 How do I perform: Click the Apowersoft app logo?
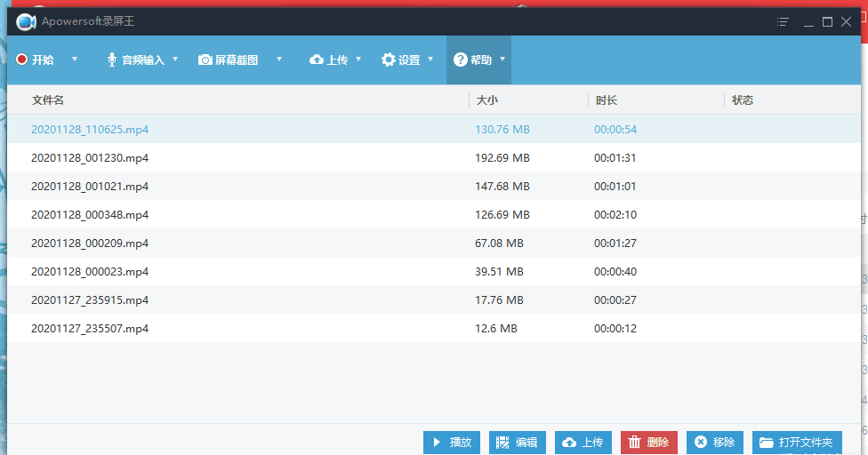(x=26, y=21)
